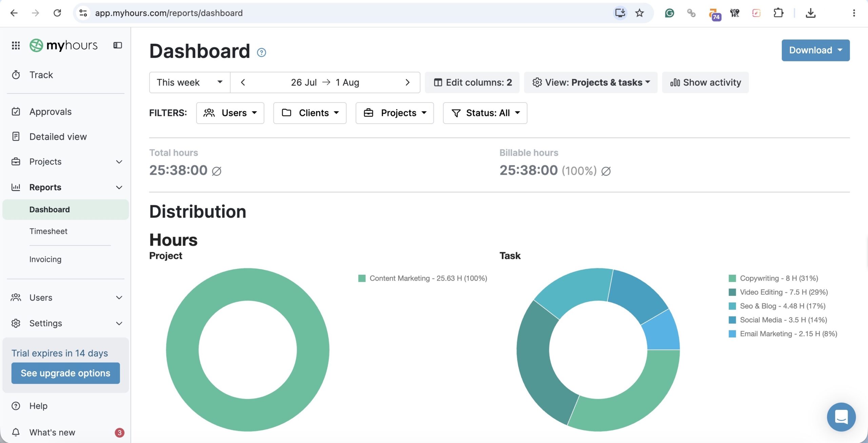
Task: Open the Timesheet report
Action: click(x=48, y=231)
